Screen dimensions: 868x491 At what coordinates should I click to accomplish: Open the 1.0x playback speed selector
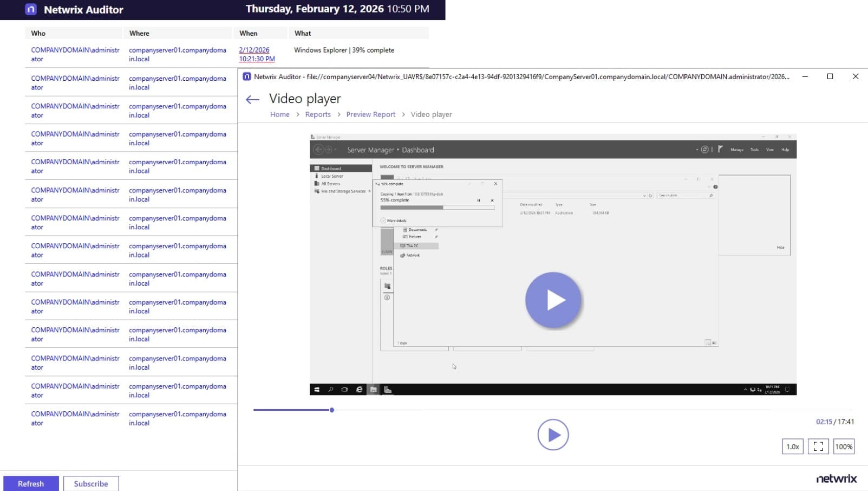(x=793, y=447)
